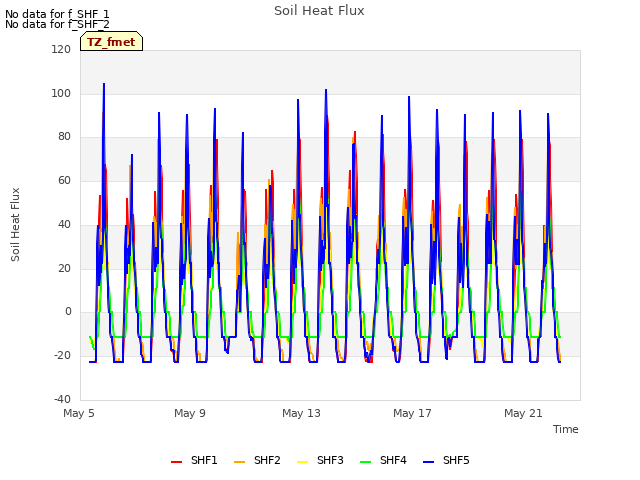Click the -40 y-axis tick label
The height and width of the screenshot is (480, 640).
[x=62, y=400]
